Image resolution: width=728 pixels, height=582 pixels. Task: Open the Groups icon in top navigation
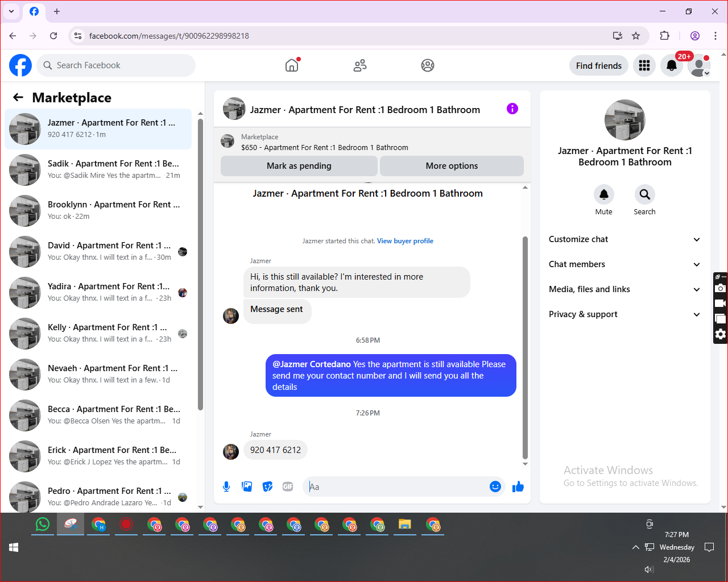[428, 65]
